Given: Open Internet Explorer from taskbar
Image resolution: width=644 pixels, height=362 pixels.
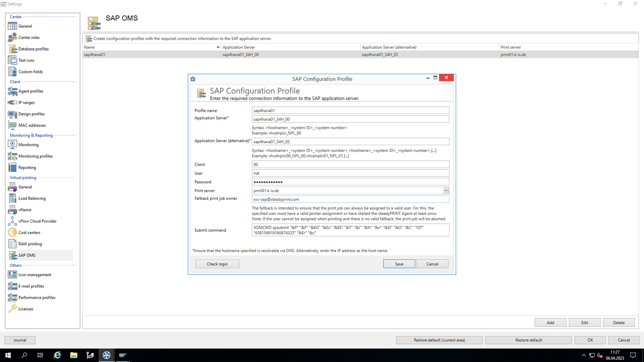Looking at the screenshot, I should [x=57, y=355].
